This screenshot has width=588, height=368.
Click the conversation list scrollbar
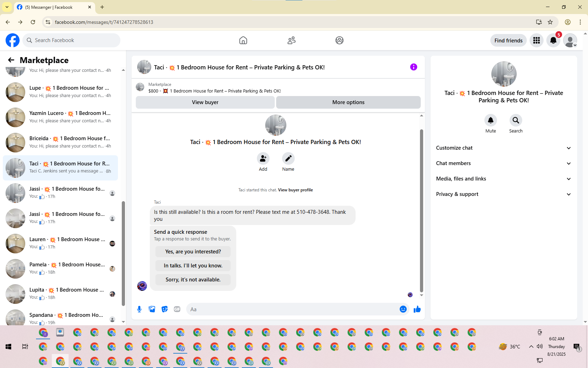(x=123, y=253)
